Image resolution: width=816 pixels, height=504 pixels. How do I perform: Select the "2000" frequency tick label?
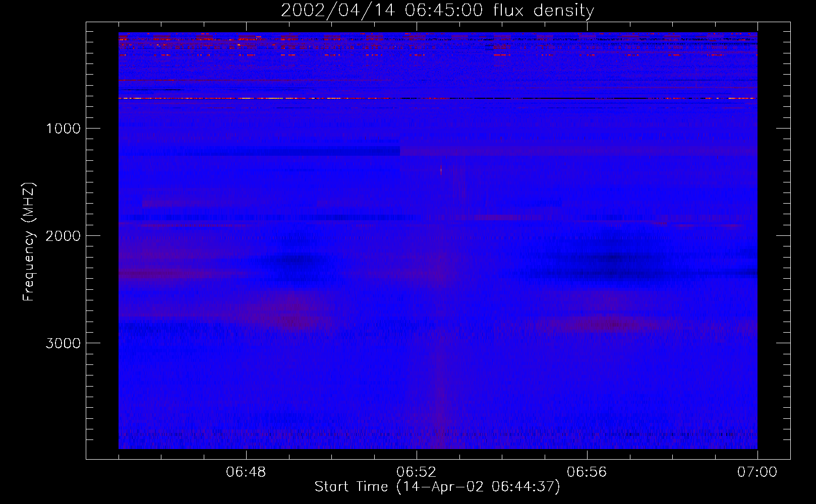click(63, 235)
